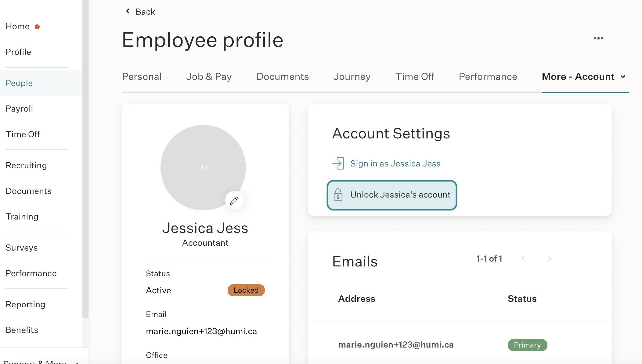This screenshot has width=642, height=364.
Task: Open Profile in the sidebar
Action: pos(18,52)
